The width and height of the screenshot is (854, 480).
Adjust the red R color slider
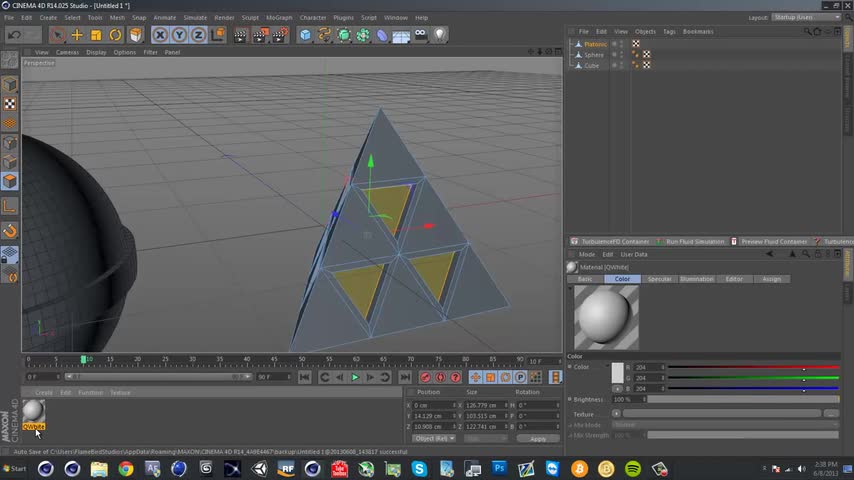(753, 367)
